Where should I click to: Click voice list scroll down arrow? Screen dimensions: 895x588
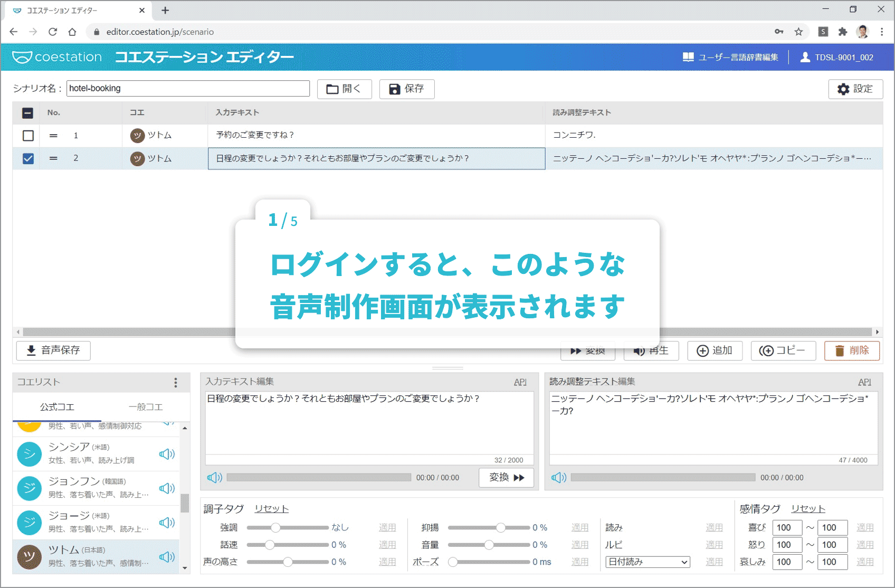[185, 568]
